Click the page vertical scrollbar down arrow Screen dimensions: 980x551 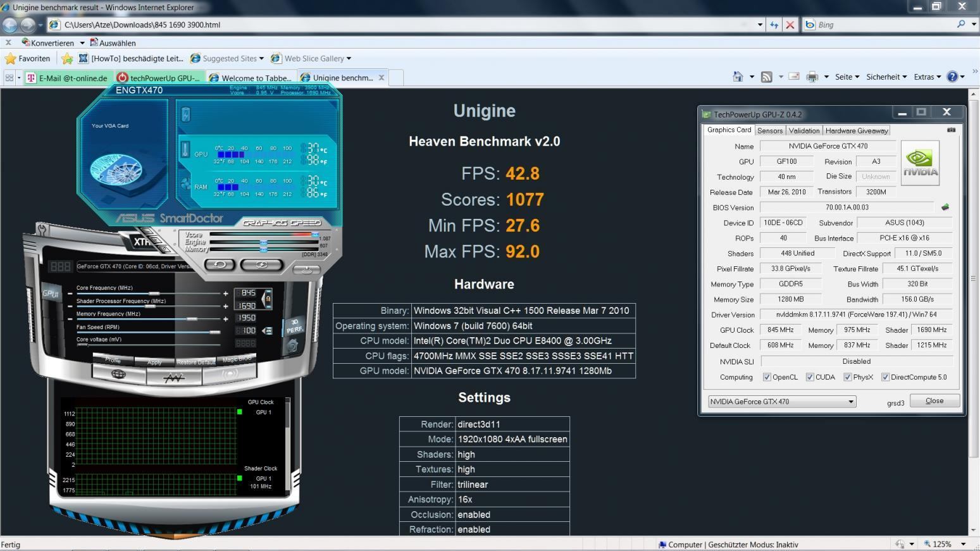pyautogui.click(x=974, y=530)
